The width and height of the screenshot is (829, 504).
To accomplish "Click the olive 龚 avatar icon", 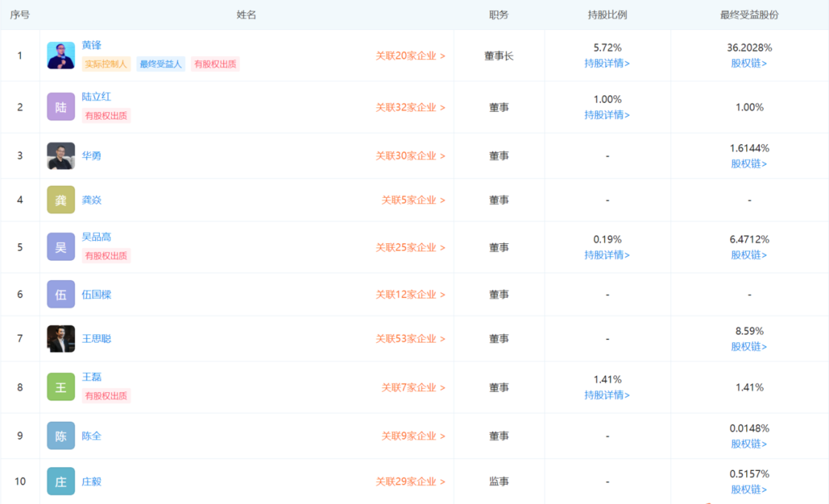I will [x=61, y=199].
